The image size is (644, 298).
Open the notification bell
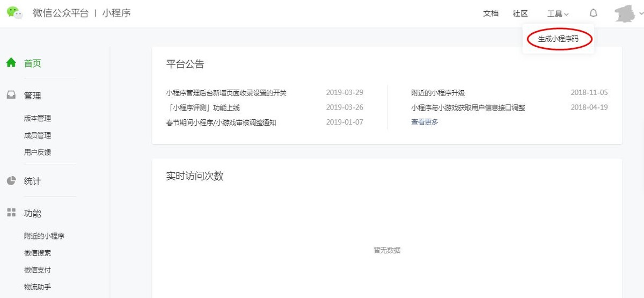pos(593,13)
